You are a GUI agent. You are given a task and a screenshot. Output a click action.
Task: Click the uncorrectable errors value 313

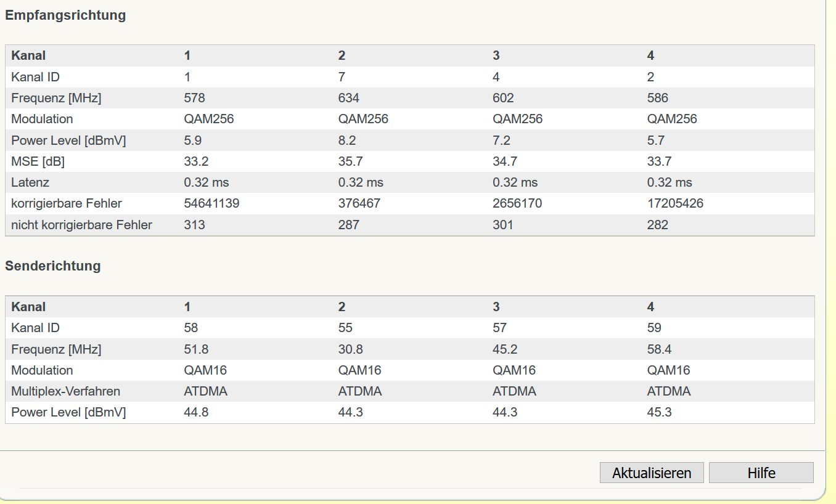pos(195,225)
